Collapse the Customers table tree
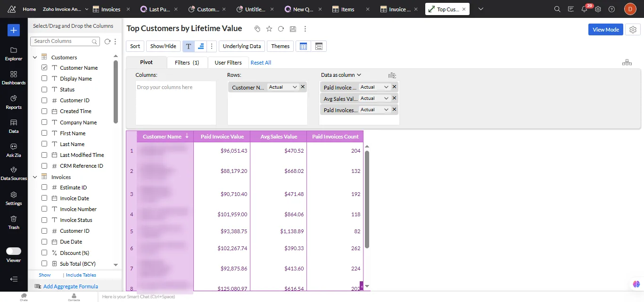The image size is (644, 302). point(35,57)
